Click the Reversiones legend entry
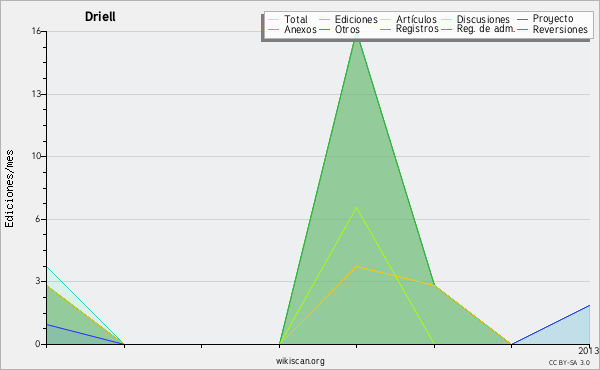 [x=560, y=29]
